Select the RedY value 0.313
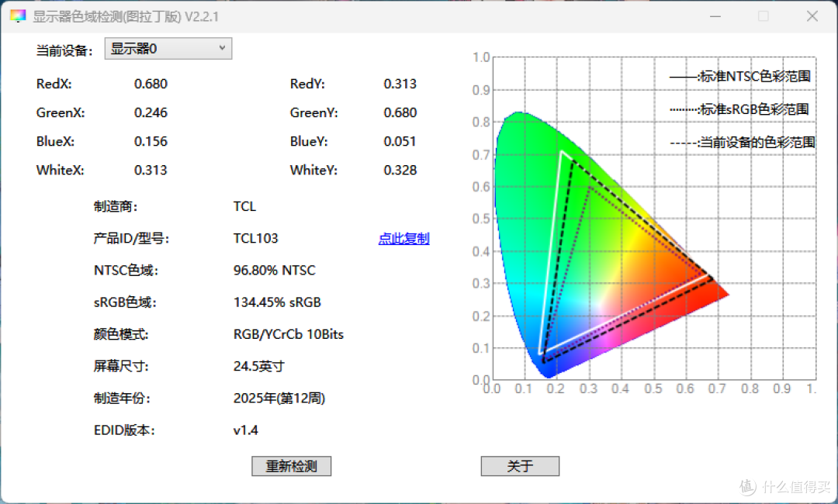This screenshot has height=504, width=838. (400, 84)
